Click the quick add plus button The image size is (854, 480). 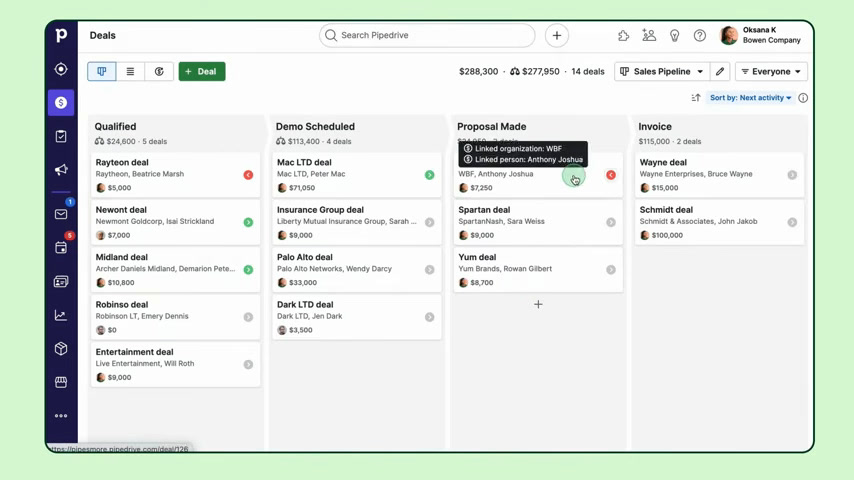coord(557,35)
